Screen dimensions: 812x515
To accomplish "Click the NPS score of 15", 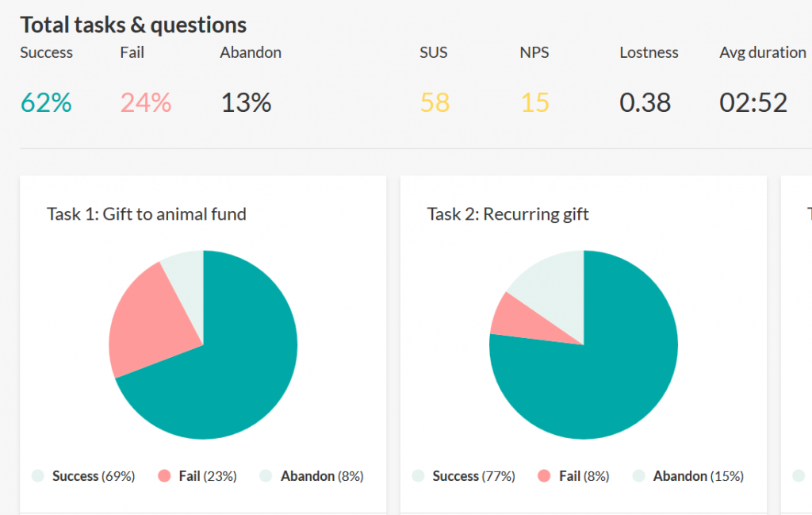I will tap(534, 102).
